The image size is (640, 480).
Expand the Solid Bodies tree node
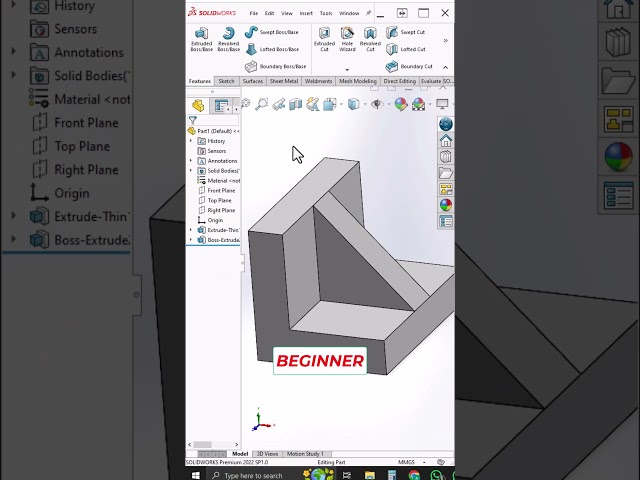click(191, 171)
